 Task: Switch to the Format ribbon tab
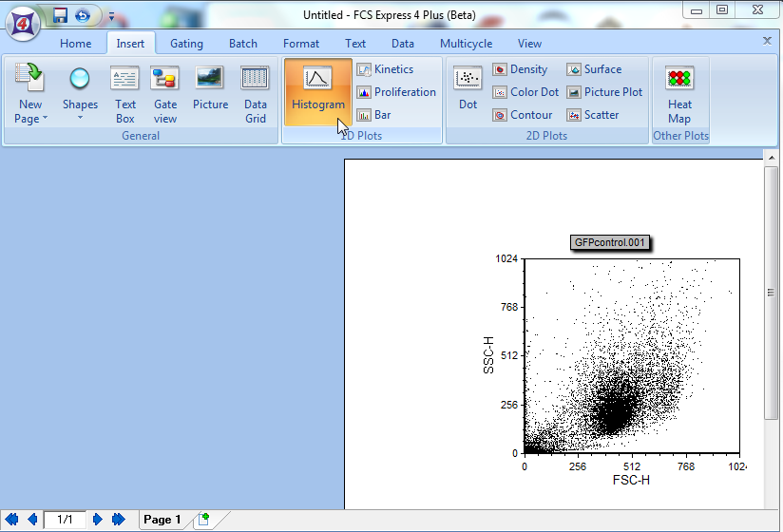300,44
